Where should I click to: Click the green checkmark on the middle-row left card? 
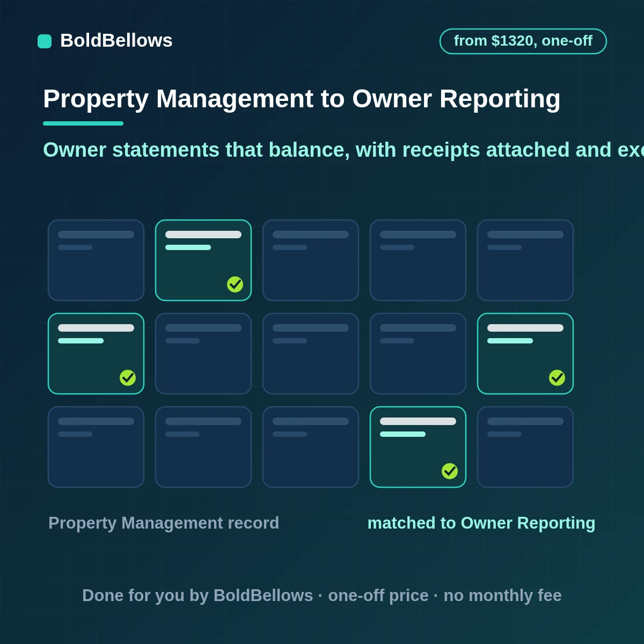128,378
